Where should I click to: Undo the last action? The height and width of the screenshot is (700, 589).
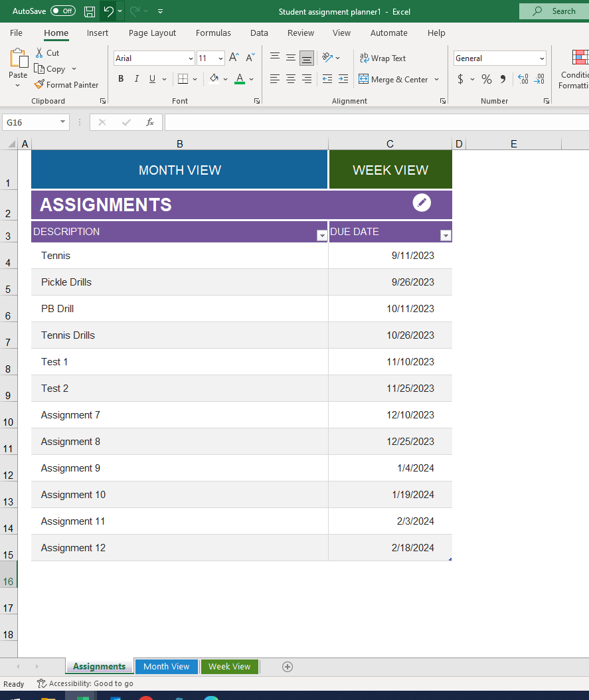pyautogui.click(x=108, y=11)
